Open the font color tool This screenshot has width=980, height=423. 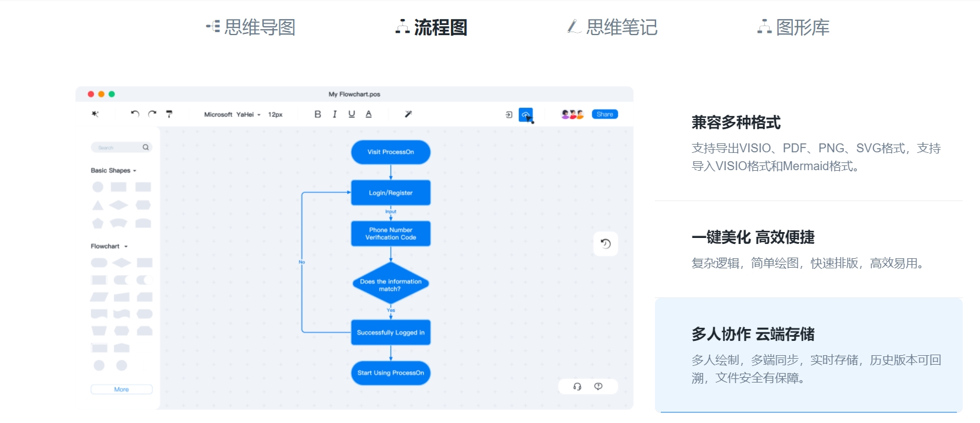[x=368, y=114]
